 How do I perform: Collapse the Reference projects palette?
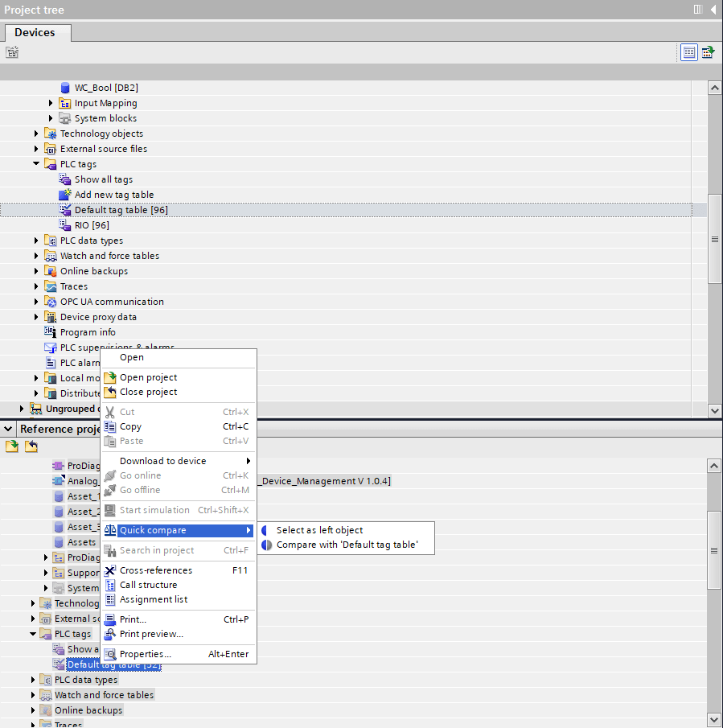[9, 429]
